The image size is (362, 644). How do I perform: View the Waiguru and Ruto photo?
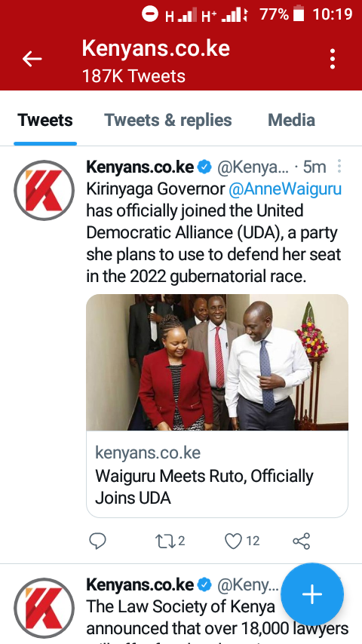[x=217, y=362]
